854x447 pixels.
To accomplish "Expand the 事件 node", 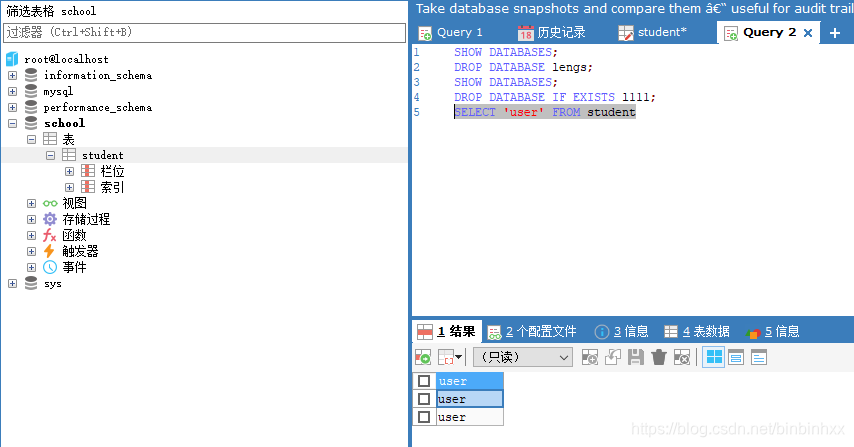I will (32, 267).
